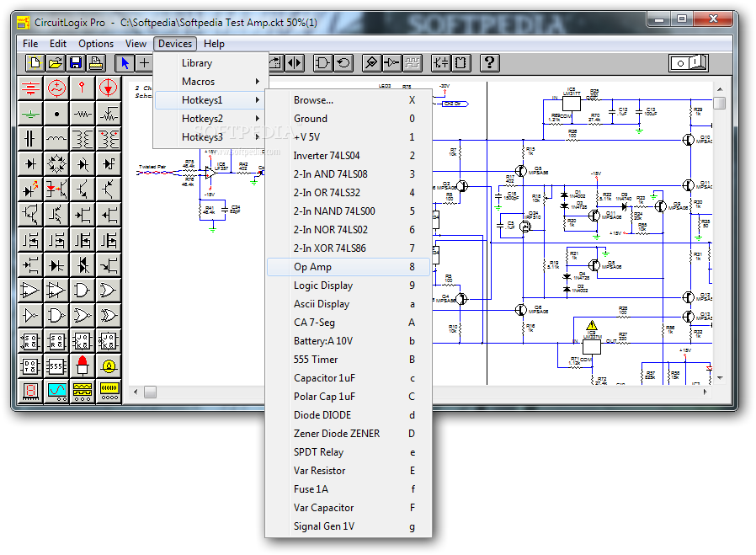Select the +V 5V hotkey entry
756x555 pixels.
[348, 137]
